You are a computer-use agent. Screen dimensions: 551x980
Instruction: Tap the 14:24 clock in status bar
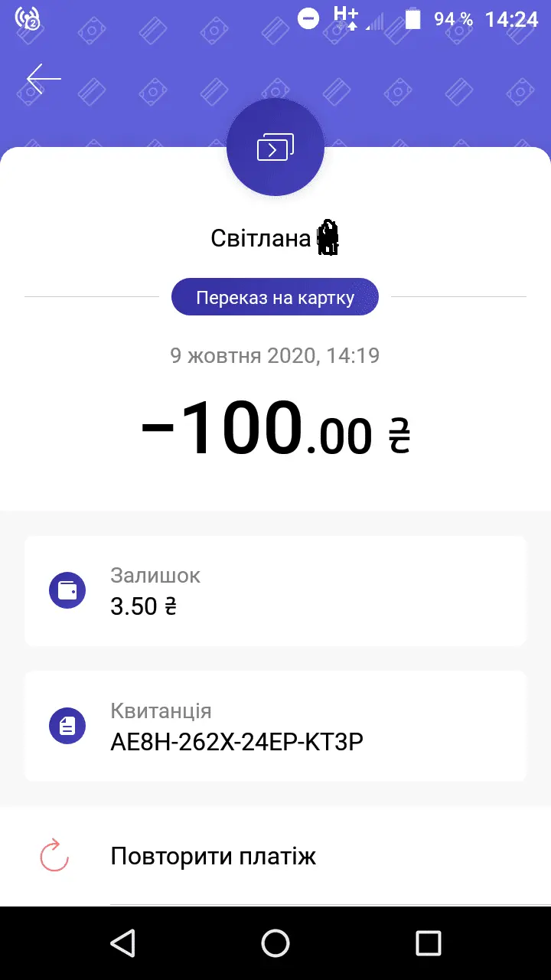pyautogui.click(x=511, y=19)
